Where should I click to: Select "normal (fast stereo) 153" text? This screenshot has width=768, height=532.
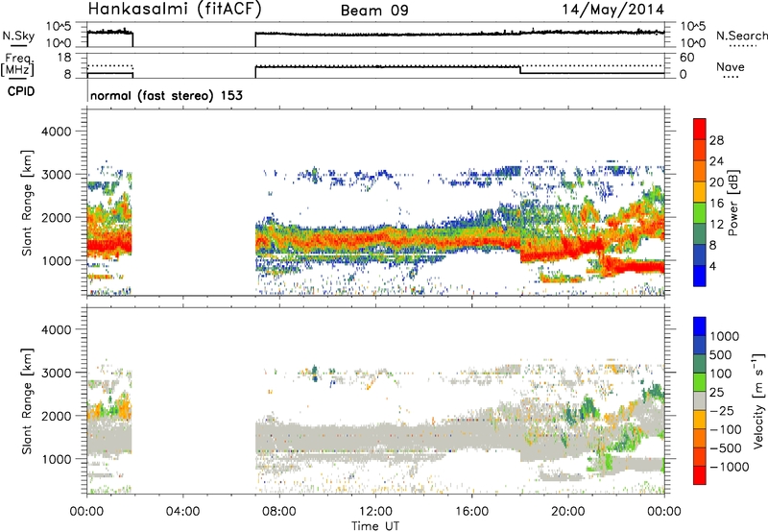[x=166, y=95]
